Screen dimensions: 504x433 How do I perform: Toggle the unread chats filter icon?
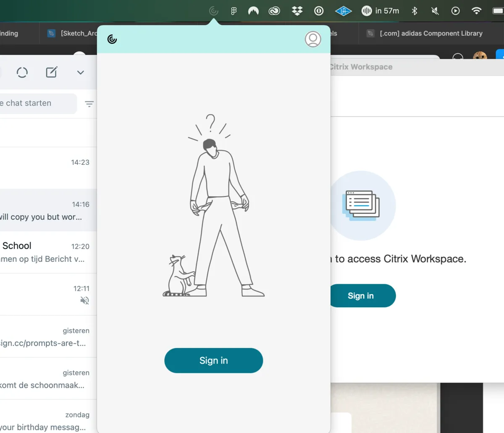pyautogui.click(x=89, y=104)
